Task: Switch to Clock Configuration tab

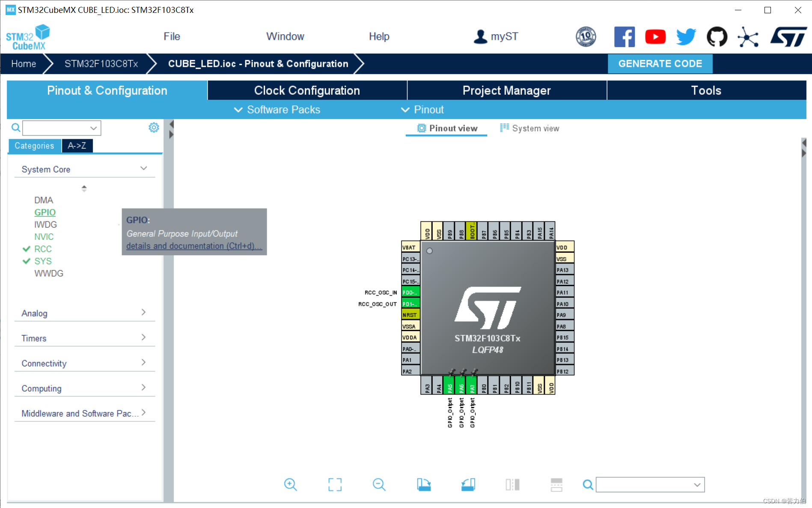Action: (307, 90)
